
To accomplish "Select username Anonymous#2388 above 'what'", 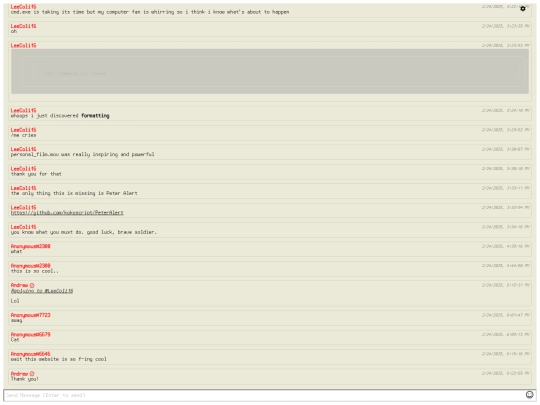I will tap(30, 246).
